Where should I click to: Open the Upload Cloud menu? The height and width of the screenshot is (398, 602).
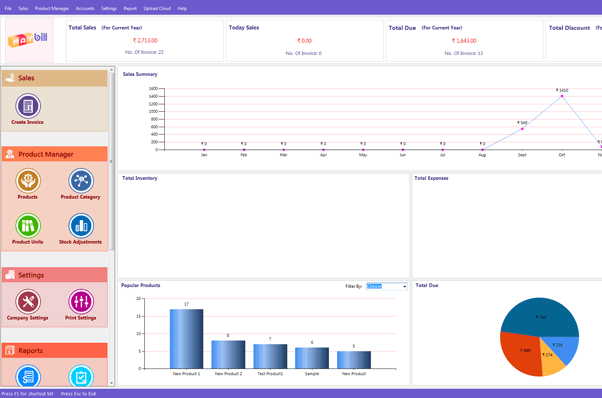tap(157, 8)
